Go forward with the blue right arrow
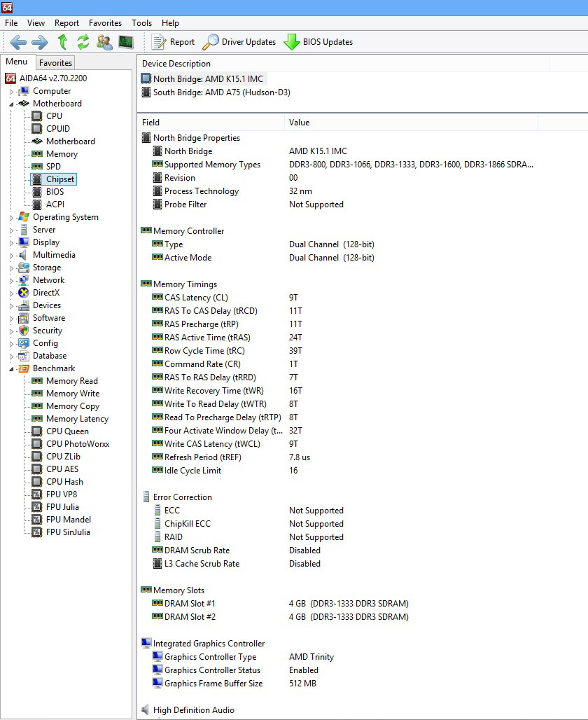 click(x=39, y=42)
